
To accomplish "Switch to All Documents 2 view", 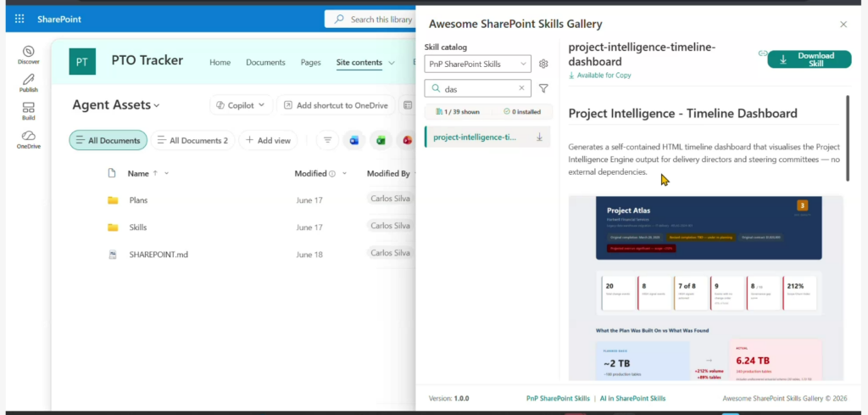I will [192, 140].
